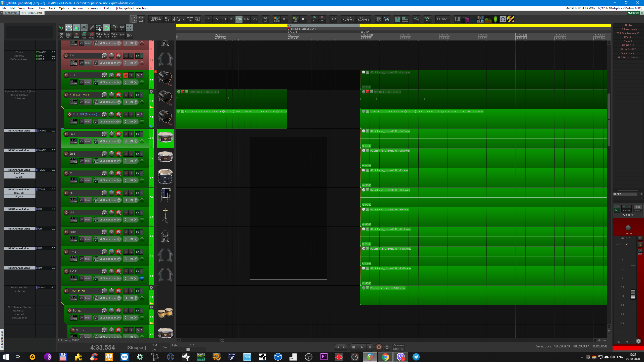Viewport: 644px width, 362px height.
Task: Click the FILL GAPS button
Action: click(x=442, y=19)
